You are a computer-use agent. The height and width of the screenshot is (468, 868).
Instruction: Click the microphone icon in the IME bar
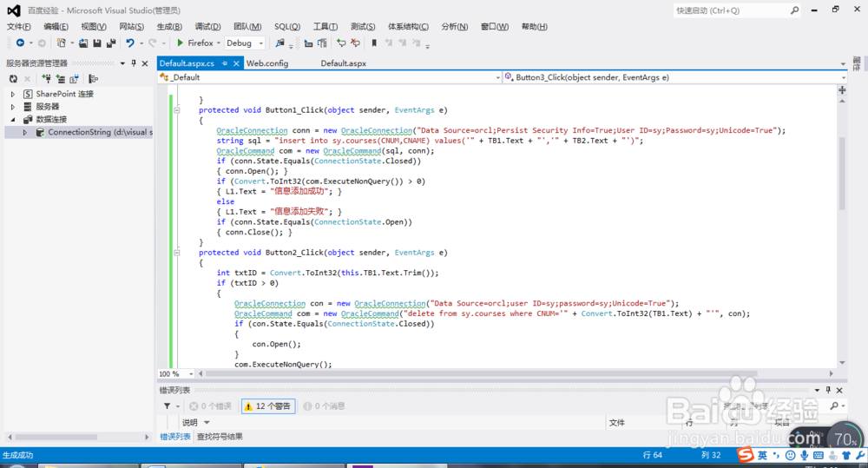804,455
